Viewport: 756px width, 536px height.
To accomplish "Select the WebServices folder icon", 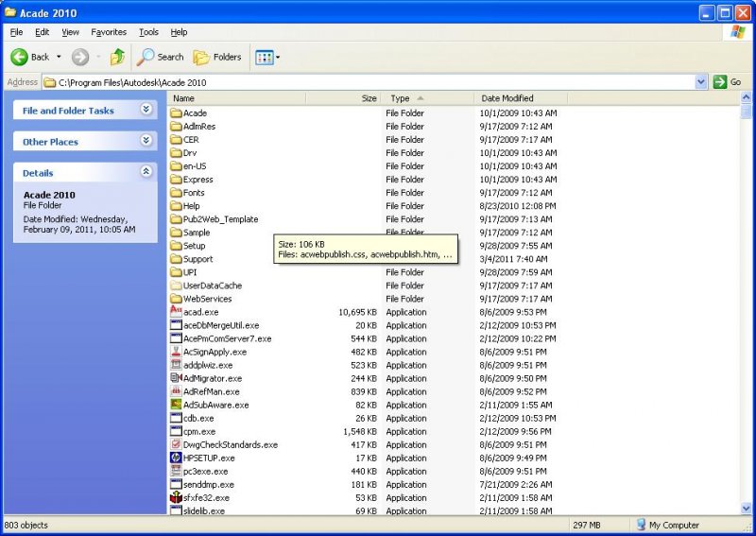I will coord(176,299).
